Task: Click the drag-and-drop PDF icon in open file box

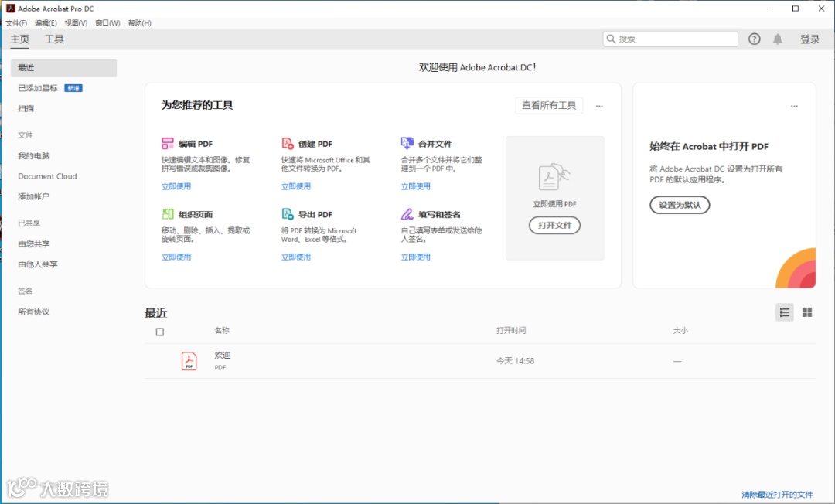Action: pyautogui.click(x=554, y=177)
